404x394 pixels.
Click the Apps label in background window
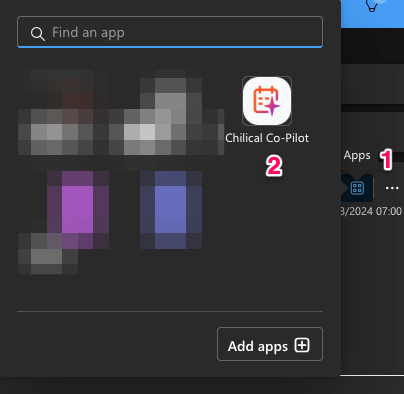(x=357, y=155)
